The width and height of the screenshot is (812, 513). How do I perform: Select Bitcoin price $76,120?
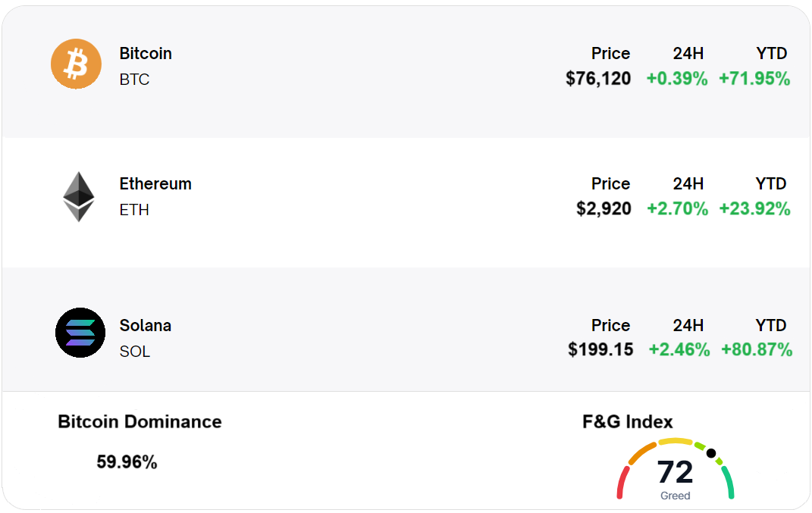[x=598, y=79]
